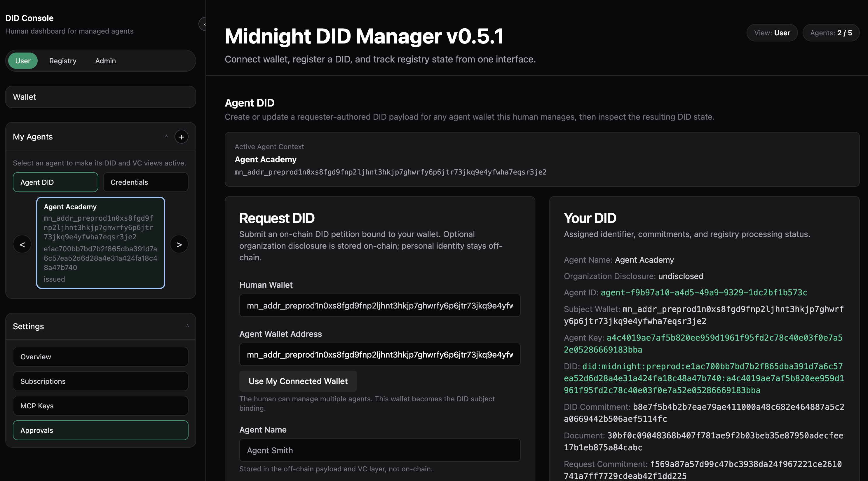
Task: Show previous agent with left arrow
Action: point(22,244)
